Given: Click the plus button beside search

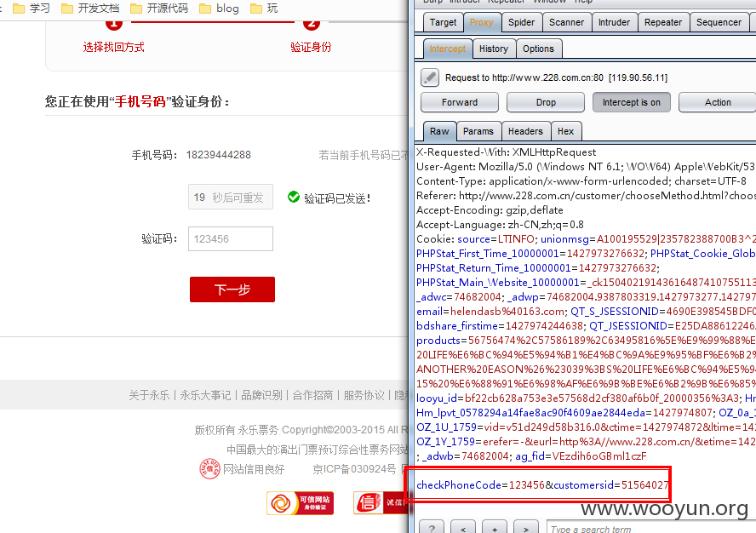Looking at the screenshot, I should pos(494,528).
